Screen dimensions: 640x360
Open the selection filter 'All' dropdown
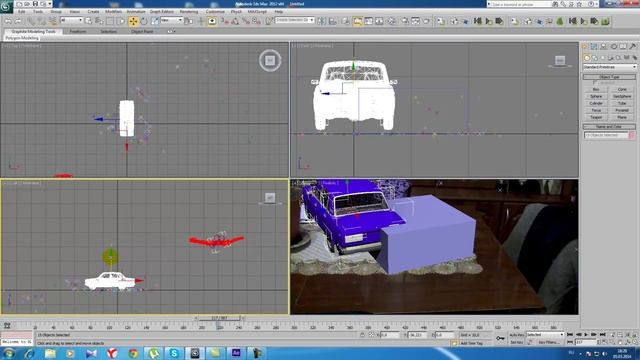click(x=71, y=20)
